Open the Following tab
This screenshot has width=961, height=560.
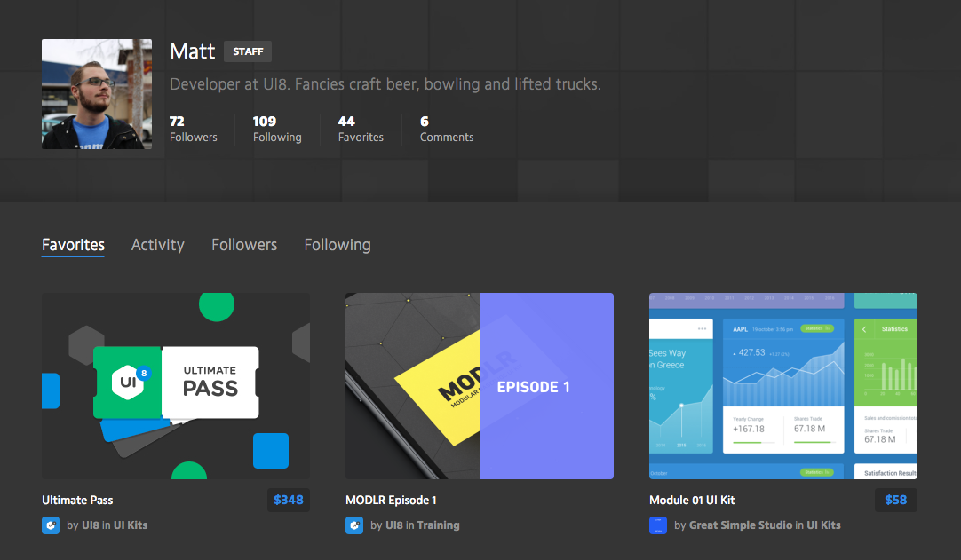coord(338,245)
